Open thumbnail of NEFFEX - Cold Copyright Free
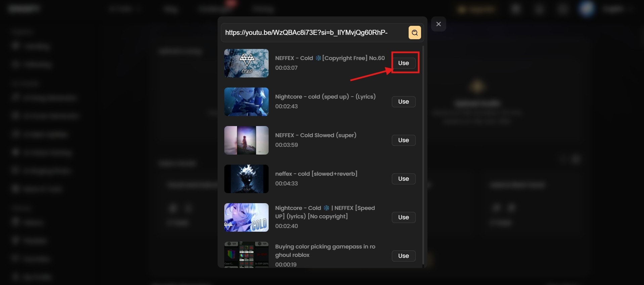The width and height of the screenshot is (644, 285). click(x=246, y=63)
